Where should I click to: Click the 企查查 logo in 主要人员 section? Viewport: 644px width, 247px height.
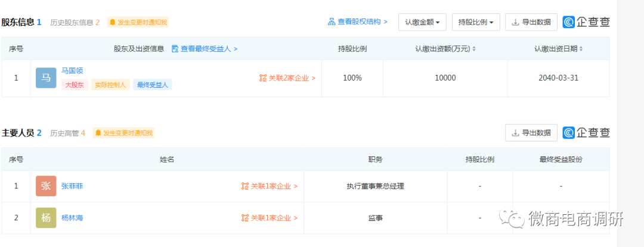(586, 132)
